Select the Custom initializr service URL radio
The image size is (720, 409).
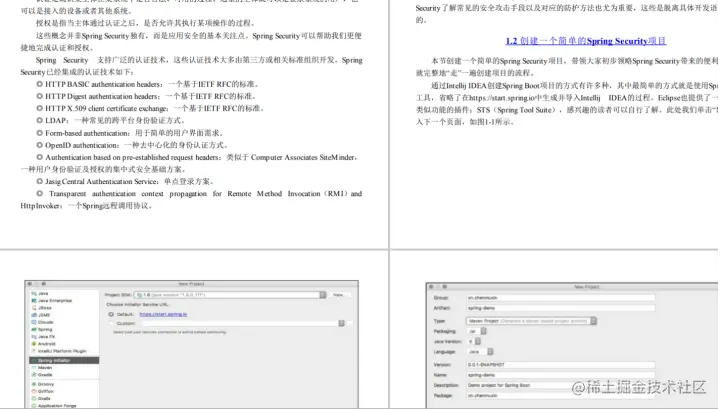click(x=111, y=324)
